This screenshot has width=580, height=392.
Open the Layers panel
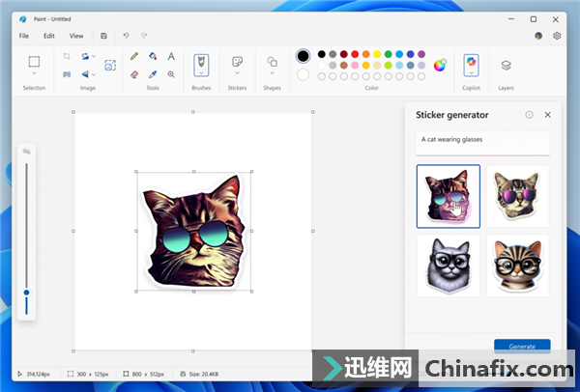506,66
